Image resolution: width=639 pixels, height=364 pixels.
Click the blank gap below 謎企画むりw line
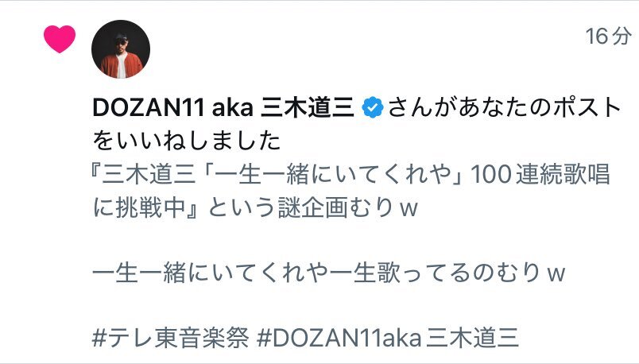click(328, 240)
